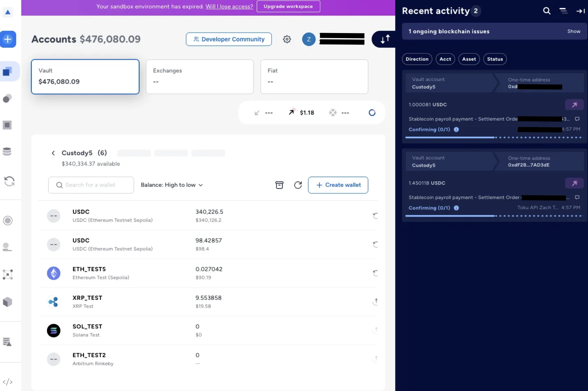This screenshot has width=588, height=391.
Task: Click the blue plus icon in sidebar
Action: tap(8, 39)
